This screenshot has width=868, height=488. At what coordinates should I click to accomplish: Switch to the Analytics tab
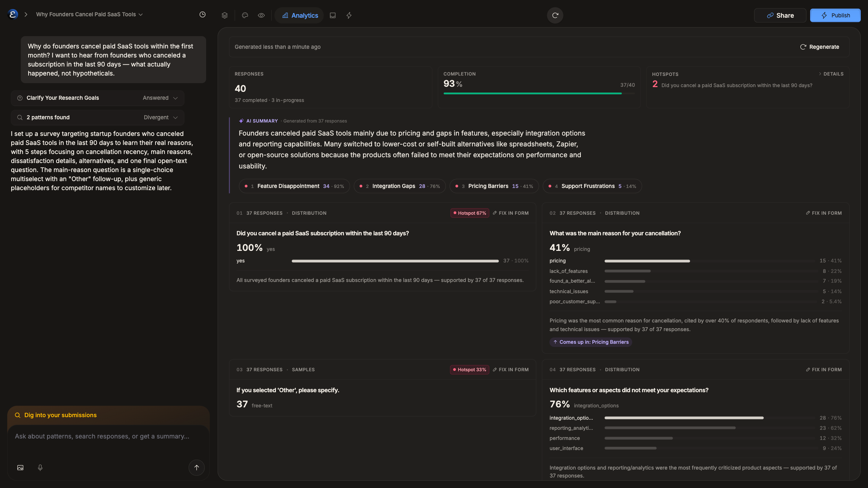pyautogui.click(x=299, y=15)
